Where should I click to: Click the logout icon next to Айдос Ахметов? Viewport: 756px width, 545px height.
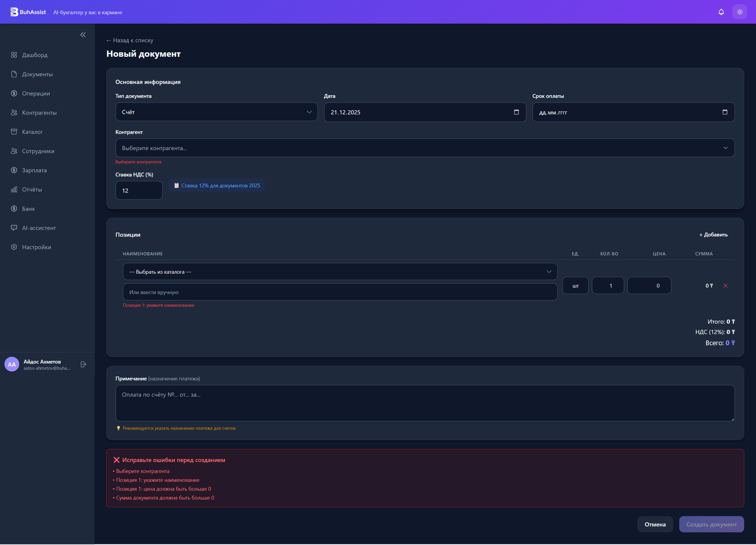[83, 364]
